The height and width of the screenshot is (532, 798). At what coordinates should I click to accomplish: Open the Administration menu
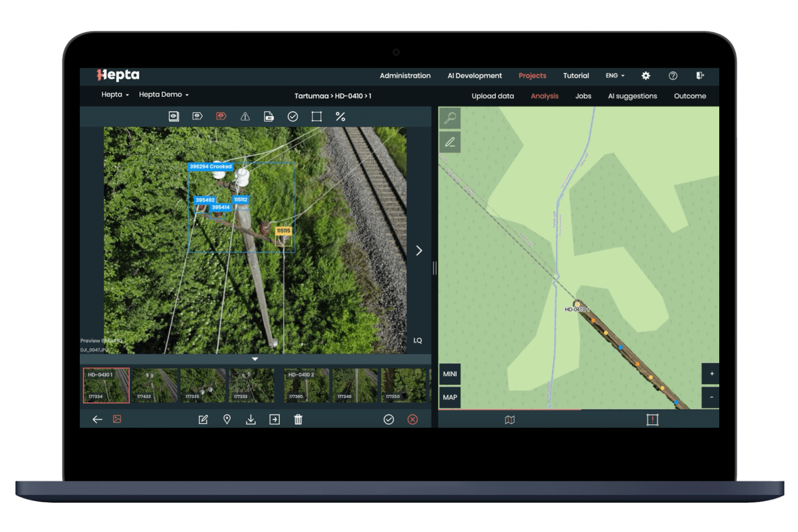point(405,76)
